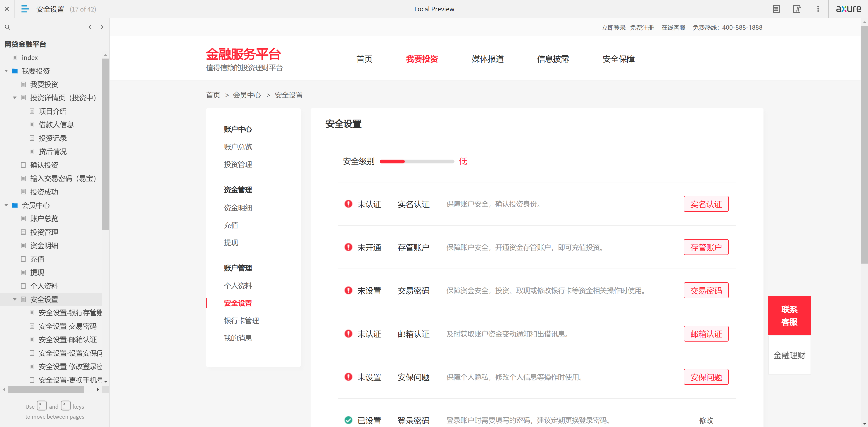Viewport: 868px width, 427px height.
Task: Select the 我要投资 folder icon in tree
Action: pos(15,71)
